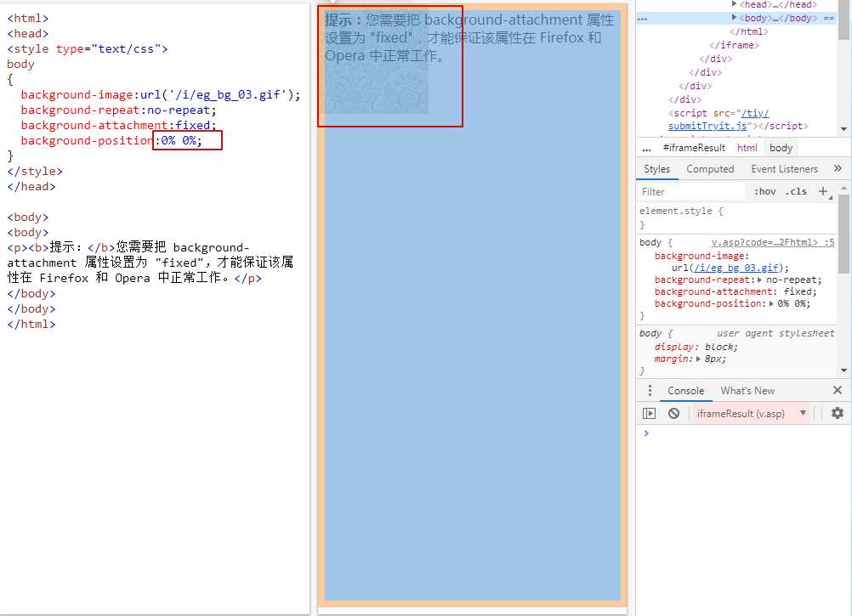
Task: Switch to the Styles tab
Action: pos(657,169)
